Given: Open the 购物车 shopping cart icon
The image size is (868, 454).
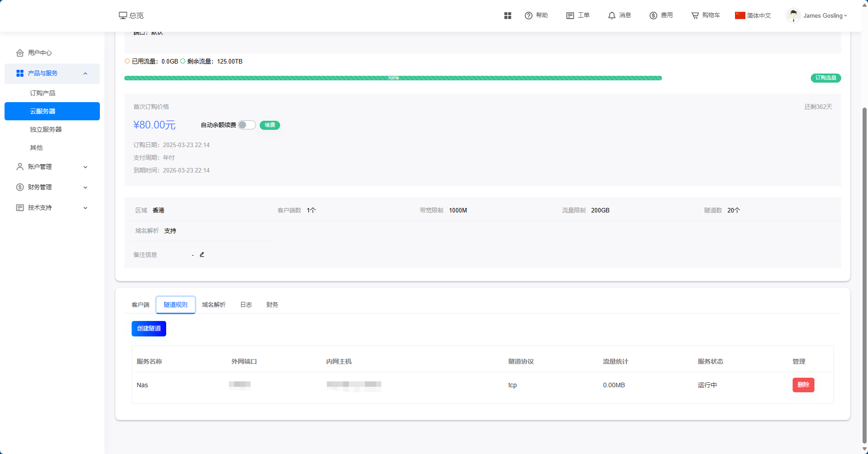Looking at the screenshot, I should [x=695, y=15].
